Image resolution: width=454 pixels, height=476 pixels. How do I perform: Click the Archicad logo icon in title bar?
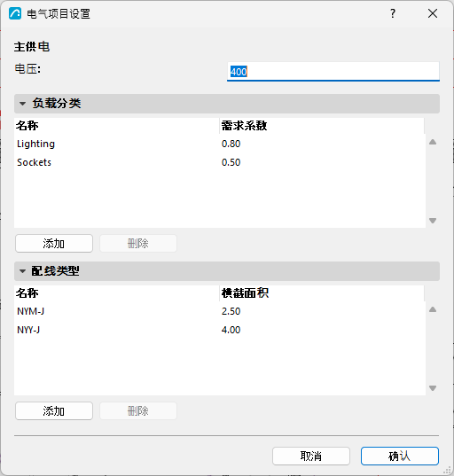[x=15, y=13]
